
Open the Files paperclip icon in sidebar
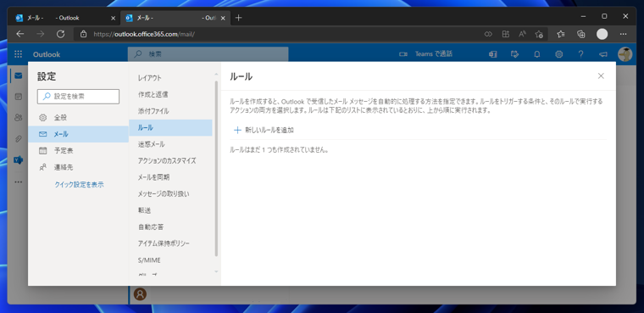coord(18,139)
